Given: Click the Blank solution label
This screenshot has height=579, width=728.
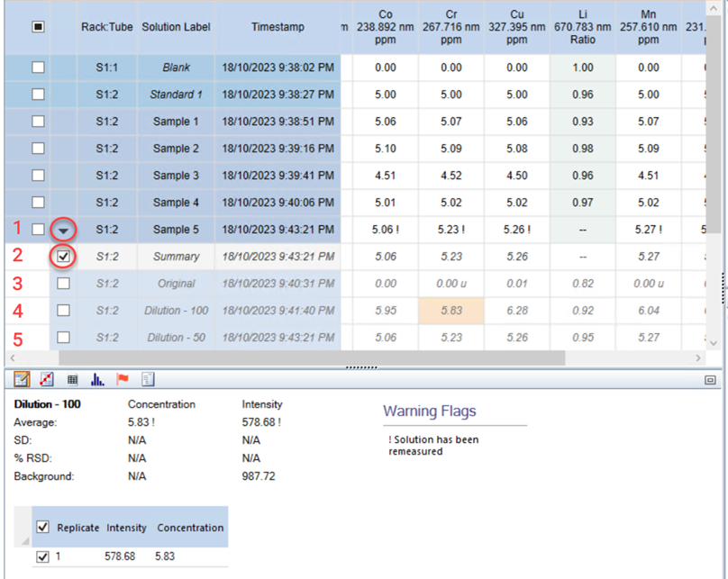Looking at the screenshot, I should point(176,68).
